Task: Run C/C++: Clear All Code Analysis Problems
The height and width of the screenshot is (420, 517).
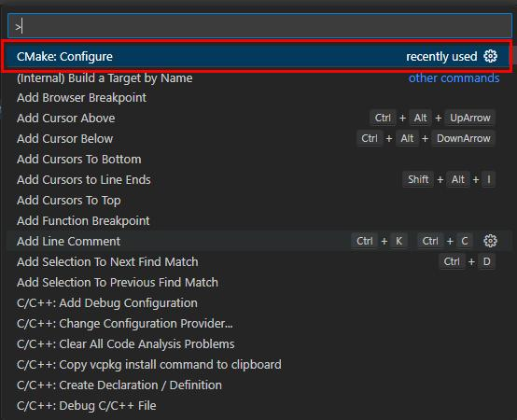Action: pyautogui.click(x=258, y=343)
